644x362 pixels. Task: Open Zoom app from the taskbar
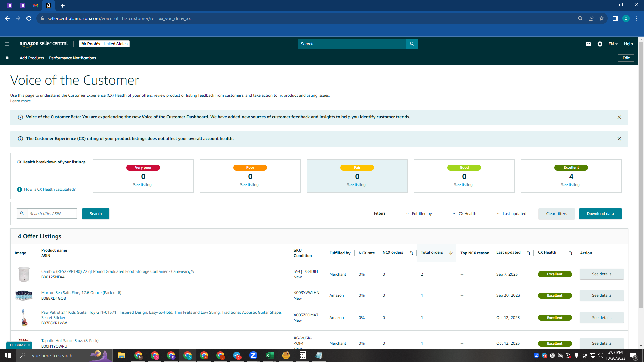(x=253, y=355)
